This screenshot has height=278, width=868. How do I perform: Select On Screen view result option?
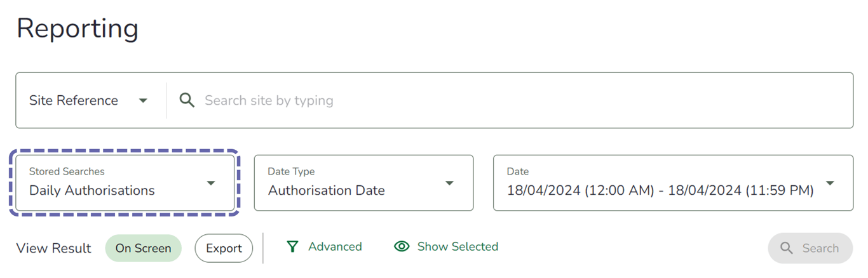(x=143, y=248)
